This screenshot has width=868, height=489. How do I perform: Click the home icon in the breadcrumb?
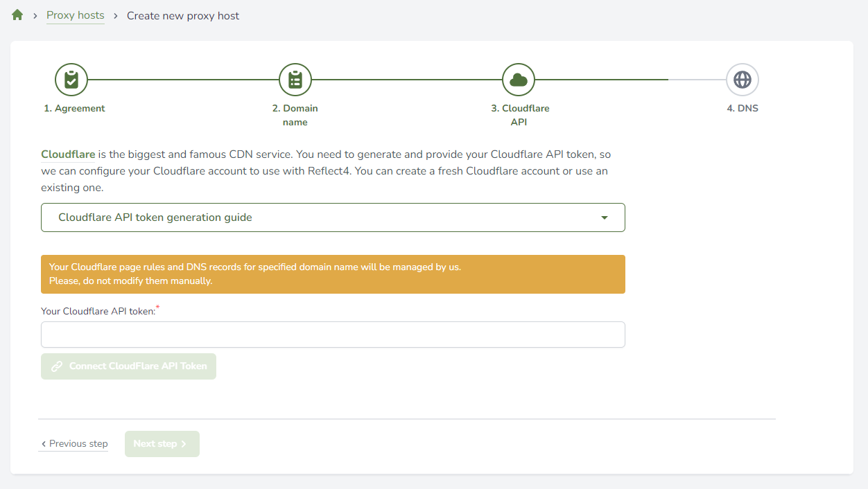click(17, 15)
